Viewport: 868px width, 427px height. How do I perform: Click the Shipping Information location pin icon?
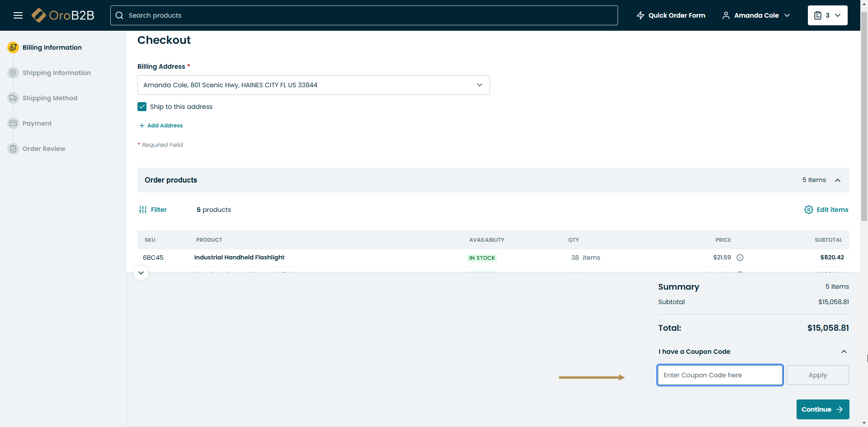(13, 73)
